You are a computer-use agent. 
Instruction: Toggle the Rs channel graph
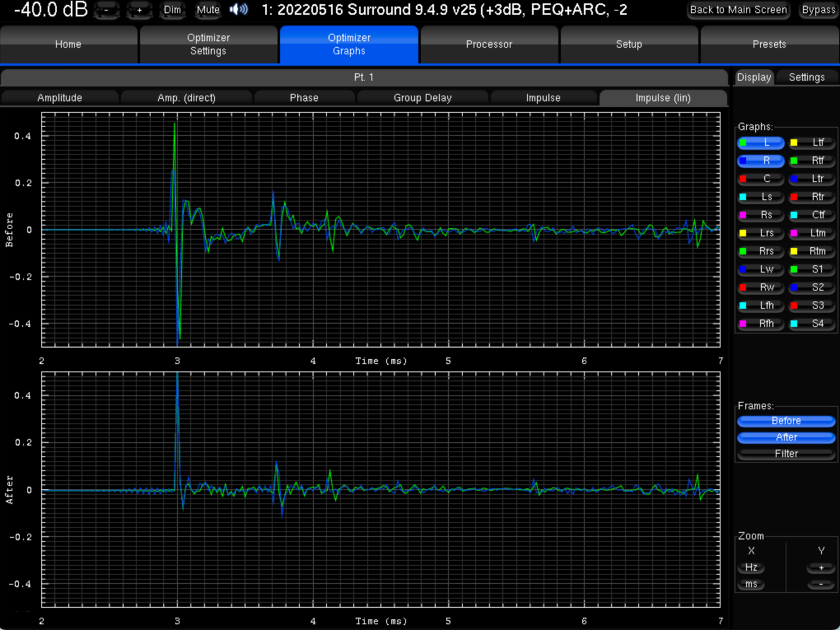point(761,215)
